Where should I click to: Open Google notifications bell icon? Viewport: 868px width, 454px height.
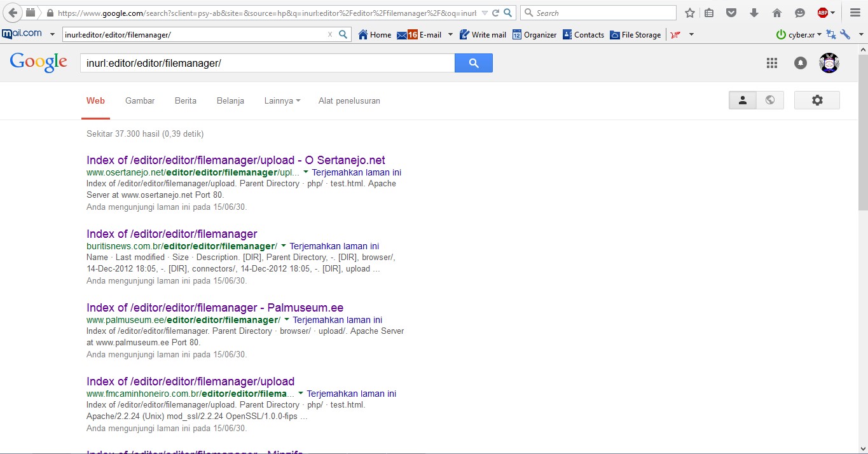(801, 63)
